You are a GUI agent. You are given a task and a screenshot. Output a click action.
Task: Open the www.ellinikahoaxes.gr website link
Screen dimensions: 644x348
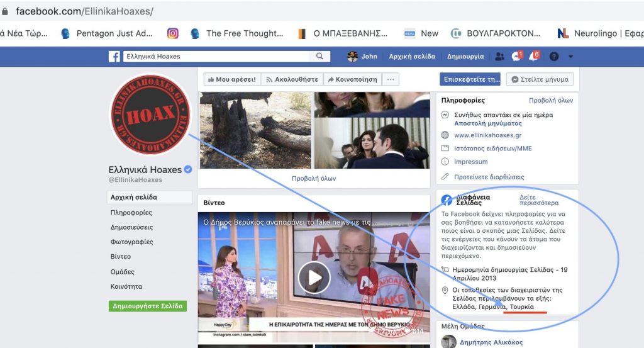pyautogui.click(x=487, y=135)
